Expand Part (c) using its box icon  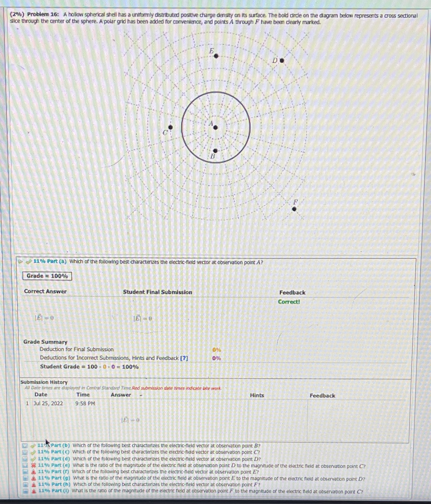click(25, 452)
